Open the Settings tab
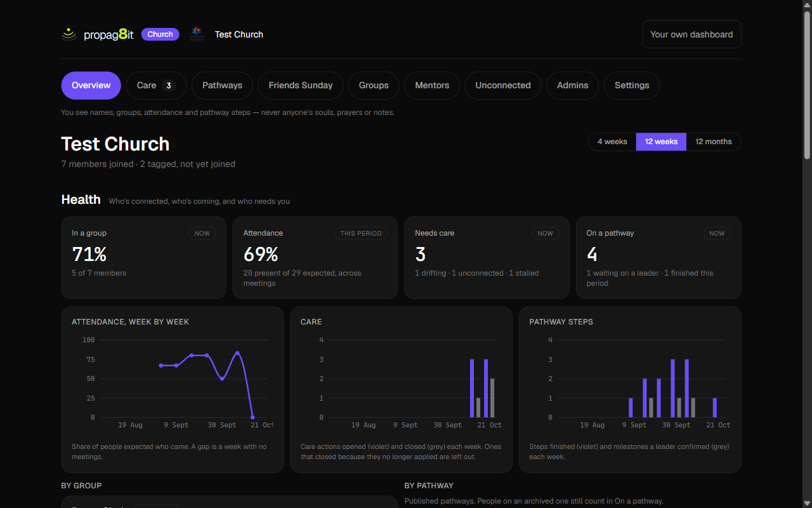This screenshot has height=508, width=812. pos(632,85)
